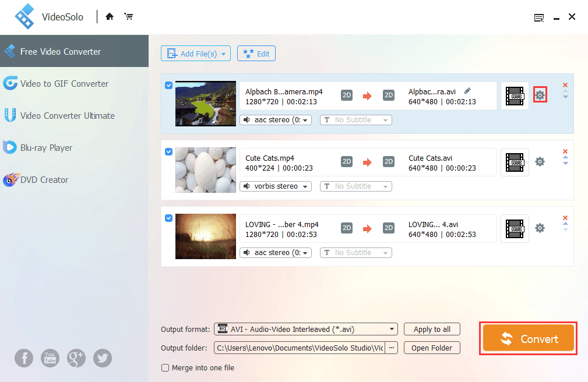Click the Cute Cats.avi output name
This screenshot has width=588, height=382.
pyautogui.click(x=430, y=158)
